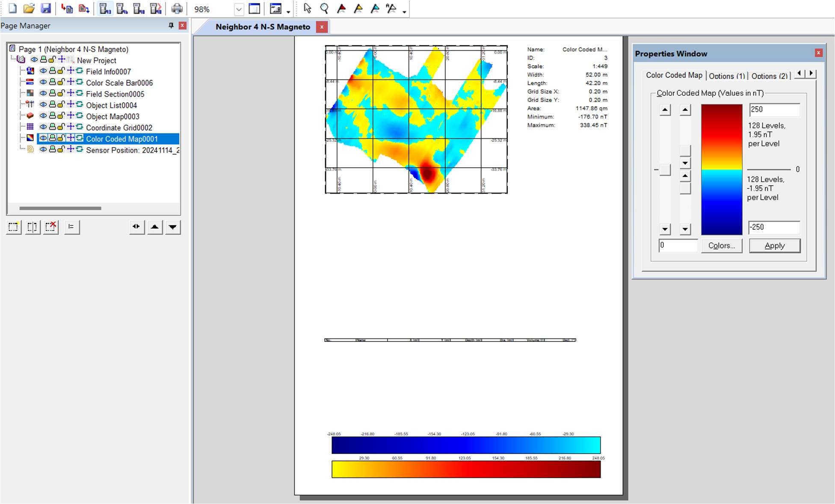Select the arrow pointer tool

coord(307,8)
